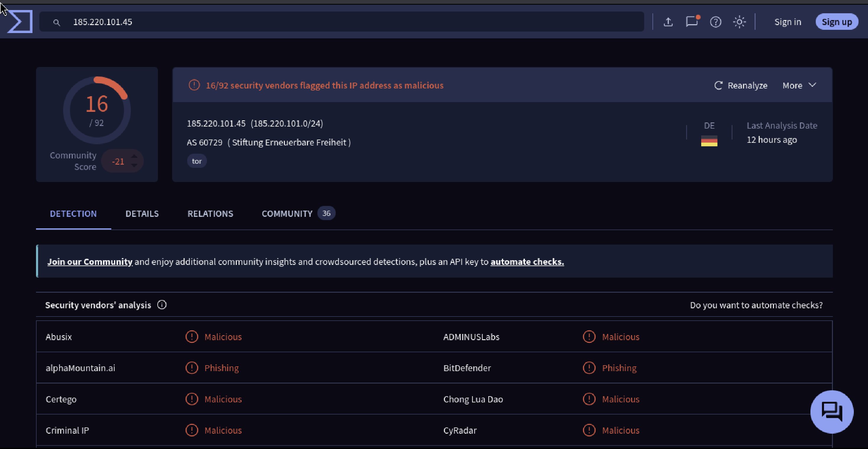Click Stiftung Erneuerbare Freiheit owner text
The width and height of the screenshot is (868, 449).
(x=289, y=142)
